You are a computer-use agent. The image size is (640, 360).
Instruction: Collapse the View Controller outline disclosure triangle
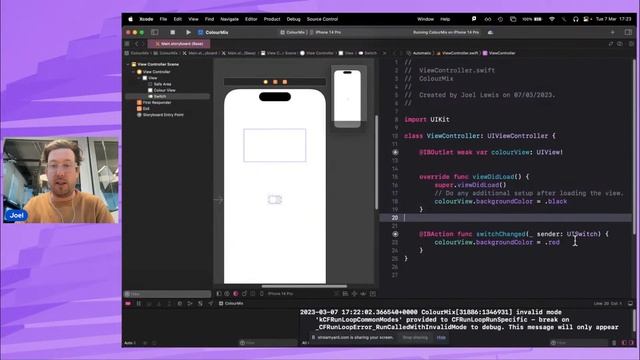pyautogui.click(x=133, y=72)
